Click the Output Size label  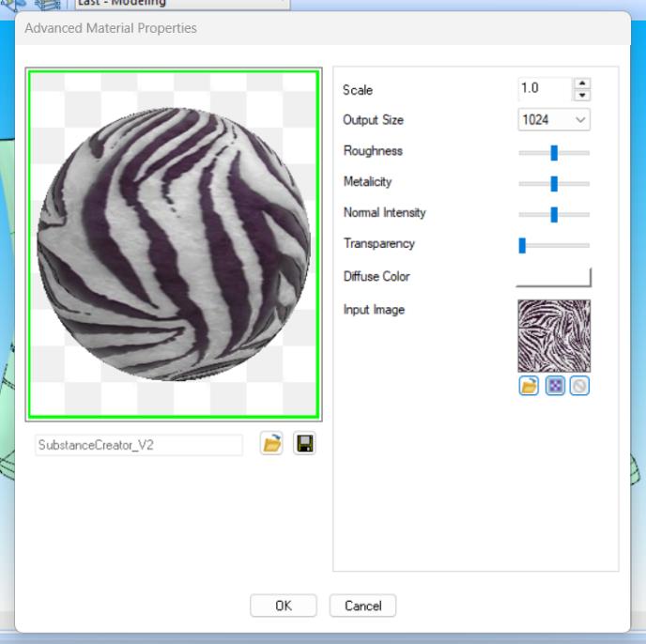tap(374, 120)
